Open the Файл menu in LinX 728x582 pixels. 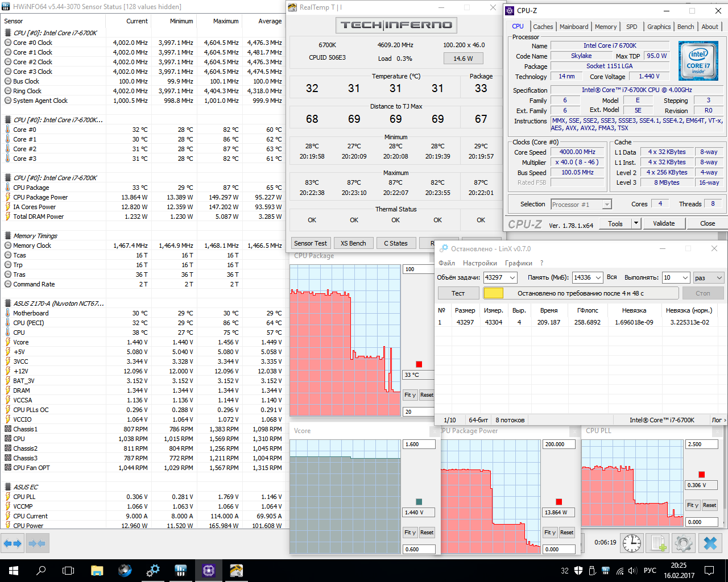446,263
